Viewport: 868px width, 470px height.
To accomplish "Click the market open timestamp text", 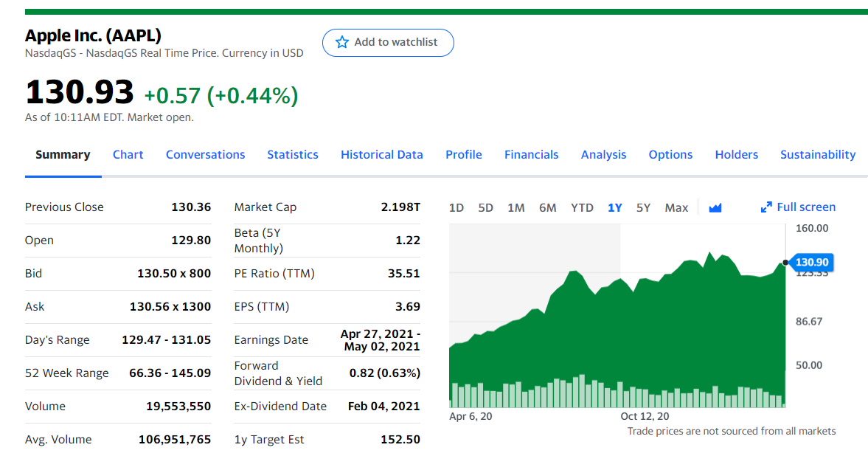I will [x=109, y=117].
